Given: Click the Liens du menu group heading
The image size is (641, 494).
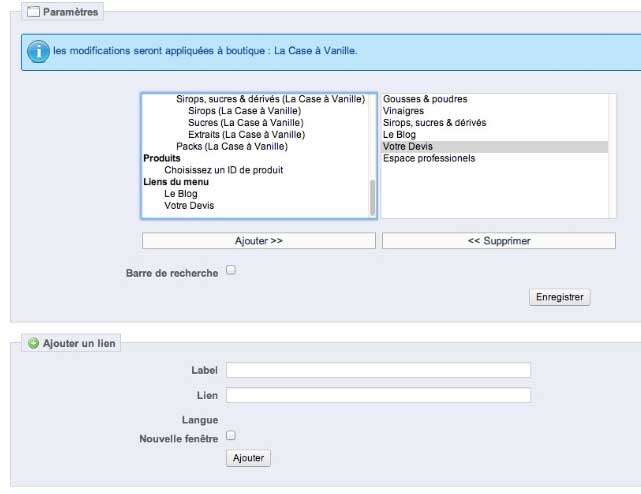Looking at the screenshot, I should click(x=176, y=182).
